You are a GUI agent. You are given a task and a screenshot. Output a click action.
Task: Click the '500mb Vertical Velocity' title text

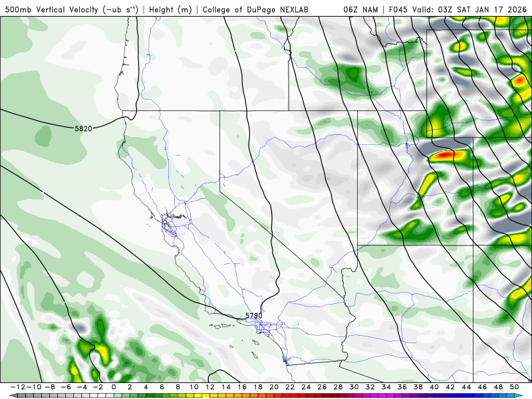coord(52,9)
